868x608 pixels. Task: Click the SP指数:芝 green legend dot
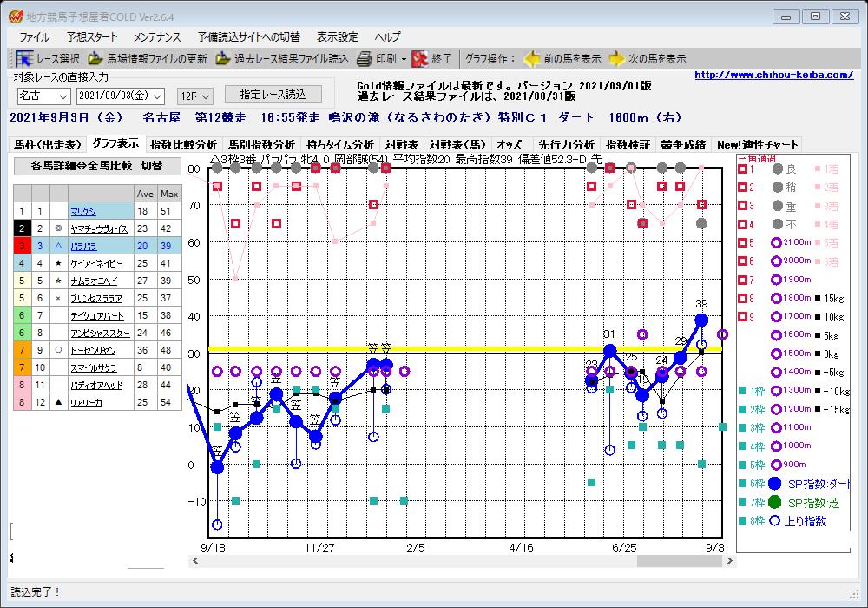(775, 502)
